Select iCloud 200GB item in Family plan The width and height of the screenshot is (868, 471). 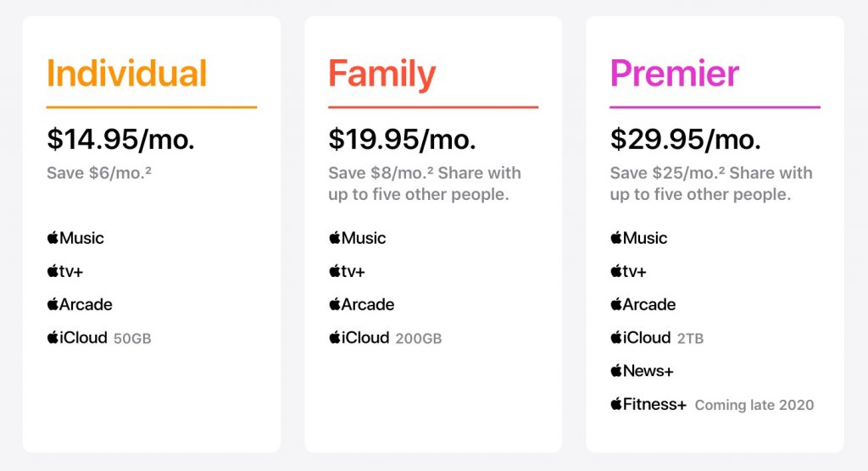point(386,338)
